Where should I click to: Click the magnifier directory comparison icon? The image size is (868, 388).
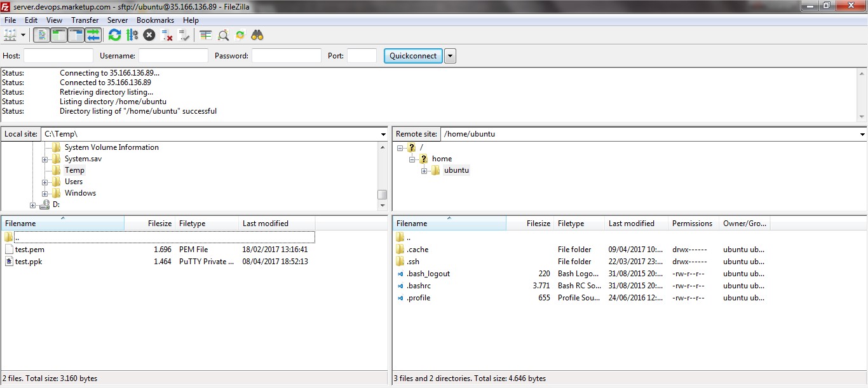[x=223, y=35]
